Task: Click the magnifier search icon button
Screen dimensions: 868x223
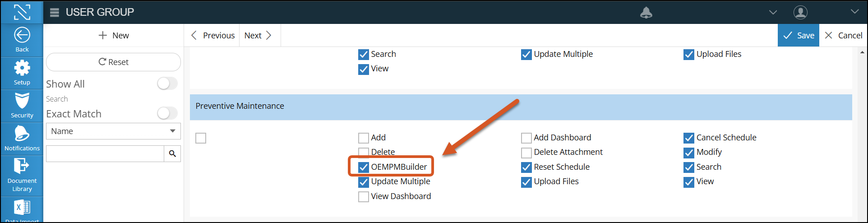Action: coord(172,154)
